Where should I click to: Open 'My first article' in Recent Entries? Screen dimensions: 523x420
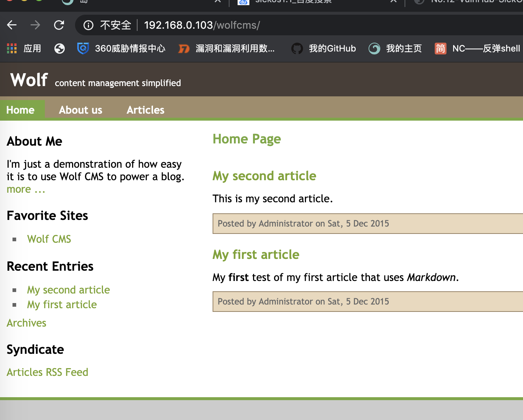(62, 305)
